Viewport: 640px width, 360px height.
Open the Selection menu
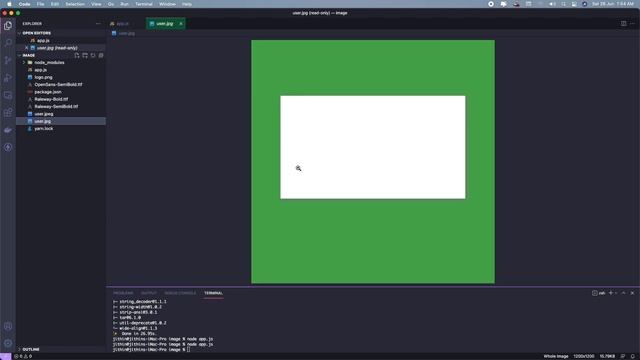pos(75,4)
